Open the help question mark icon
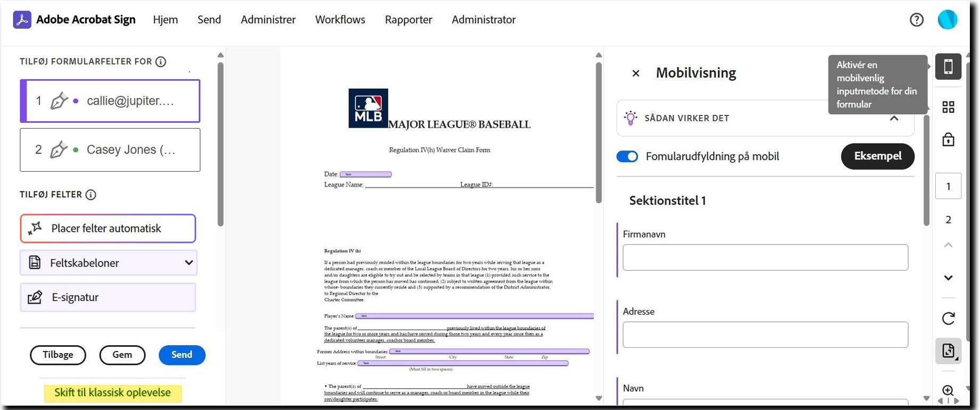Viewport: 980px width, 410px height. point(916,20)
